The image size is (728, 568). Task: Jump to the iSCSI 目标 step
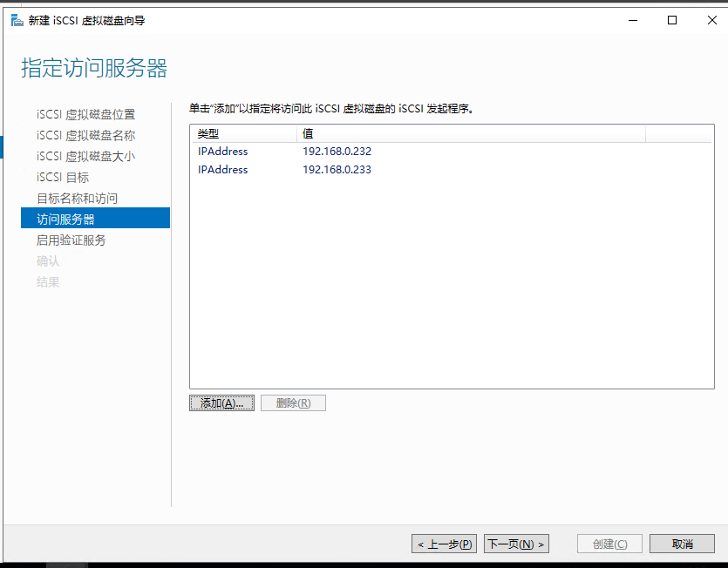pos(63,177)
